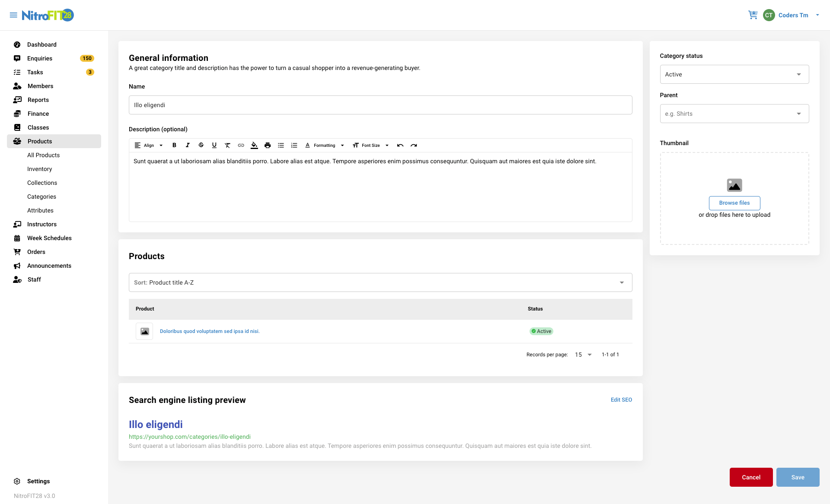Toggle underline text formatting
This screenshot has width=830, height=504.
point(214,146)
